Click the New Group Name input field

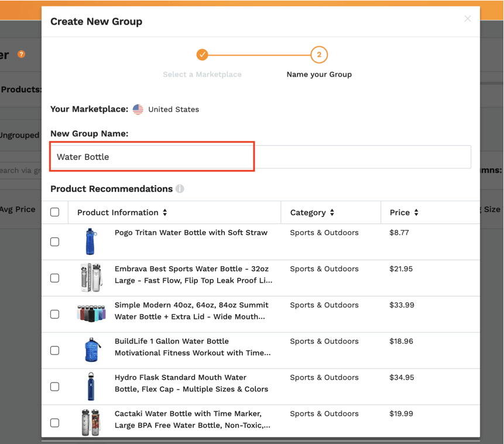(x=260, y=157)
